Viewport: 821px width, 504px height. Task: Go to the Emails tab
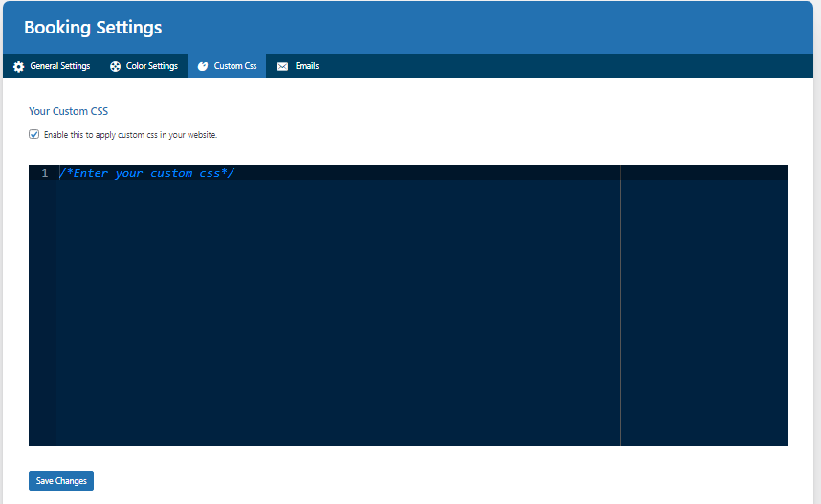(298, 66)
